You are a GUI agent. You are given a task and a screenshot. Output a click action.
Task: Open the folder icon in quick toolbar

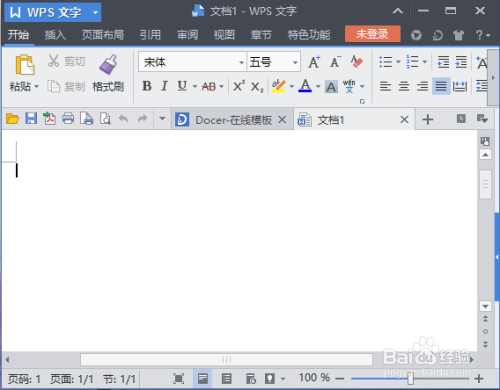[x=13, y=118]
